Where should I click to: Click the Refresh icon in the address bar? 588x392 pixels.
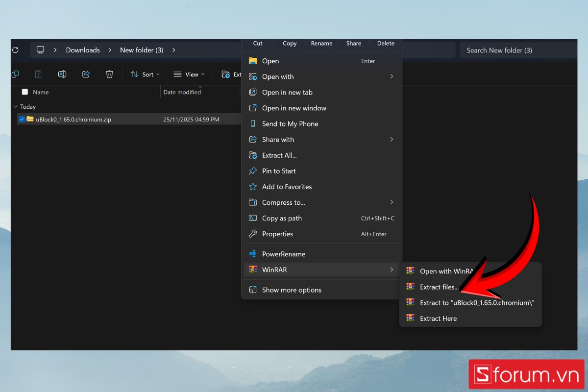coord(15,50)
